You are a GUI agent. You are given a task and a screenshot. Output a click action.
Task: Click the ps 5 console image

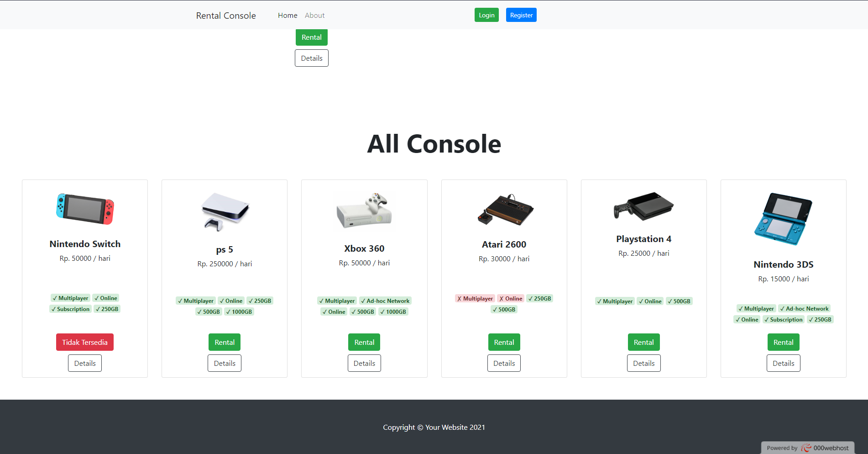click(x=225, y=211)
